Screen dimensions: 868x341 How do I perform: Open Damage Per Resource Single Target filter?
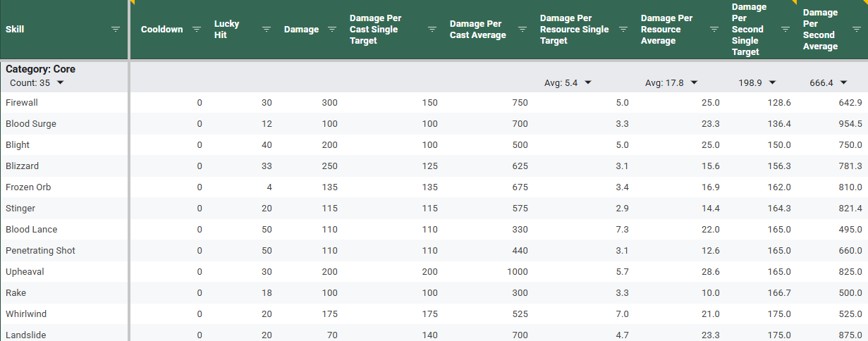tap(623, 30)
